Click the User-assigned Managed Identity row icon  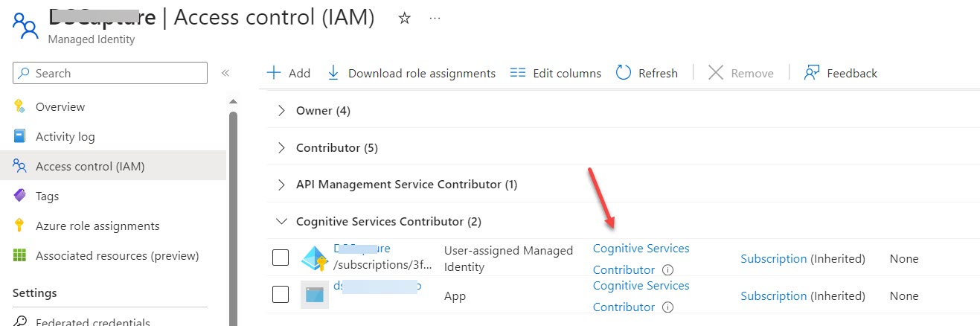pyautogui.click(x=315, y=258)
